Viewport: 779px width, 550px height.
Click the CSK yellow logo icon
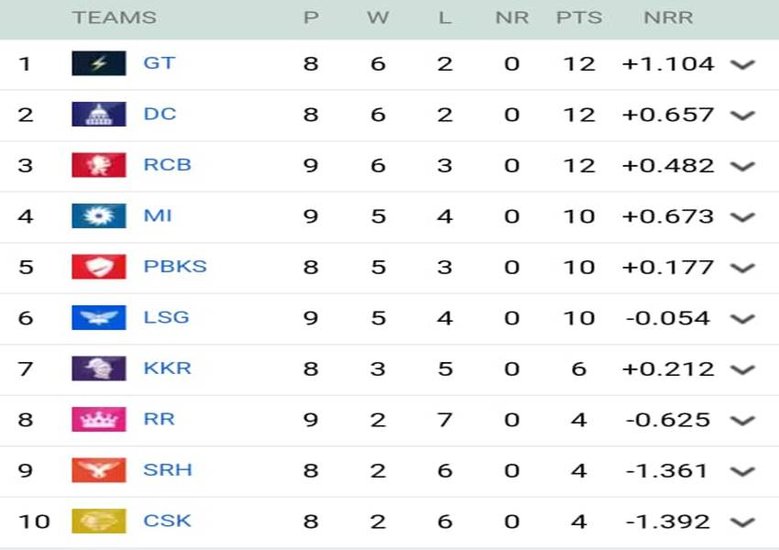[x=99, y=521]
